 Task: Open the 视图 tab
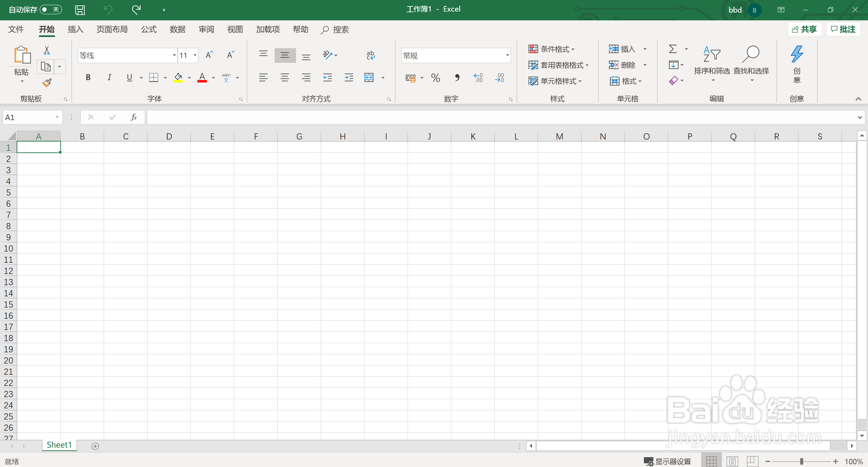pyautogui.click(x=235, y=30)
